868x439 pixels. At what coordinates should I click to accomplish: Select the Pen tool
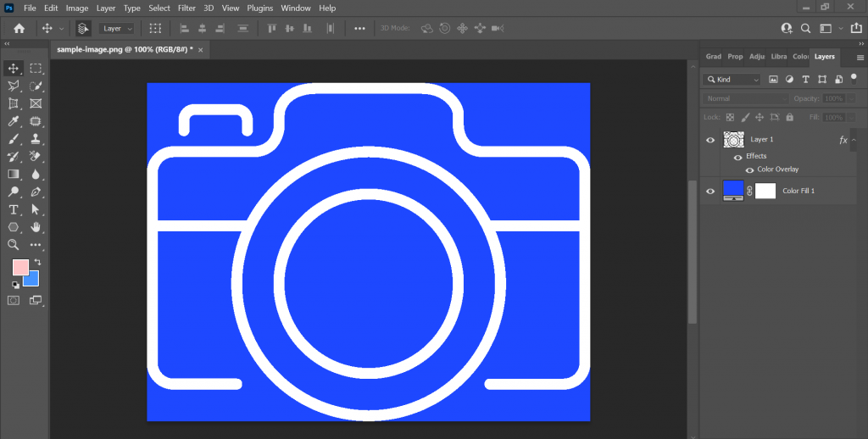pyautogui.click(x=36, y=192)
